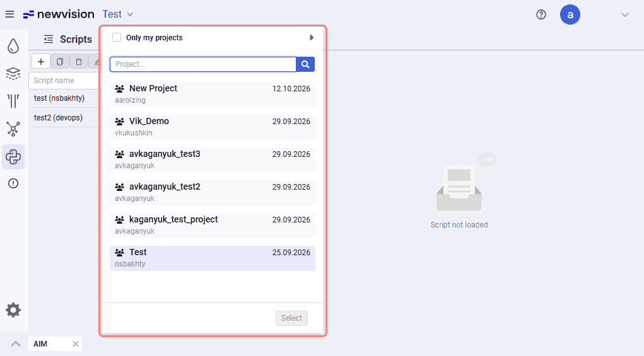Click the alert circle sidebar icon

[13, 183]
